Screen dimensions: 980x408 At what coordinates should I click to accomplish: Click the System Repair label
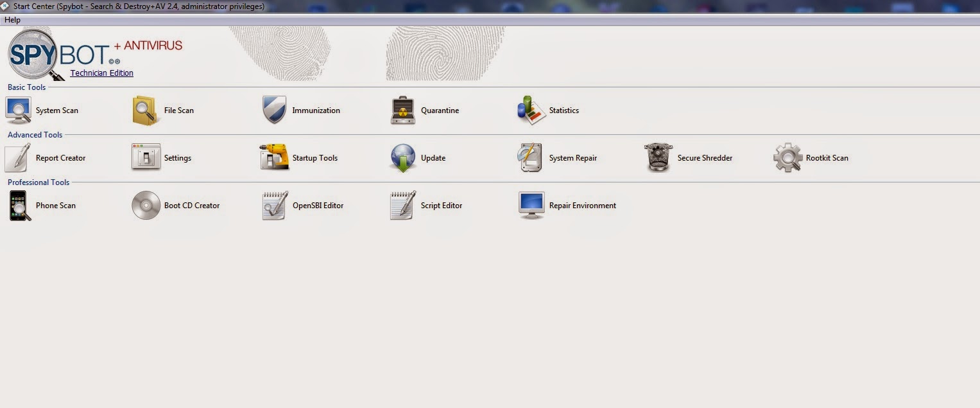click(573, 158)
